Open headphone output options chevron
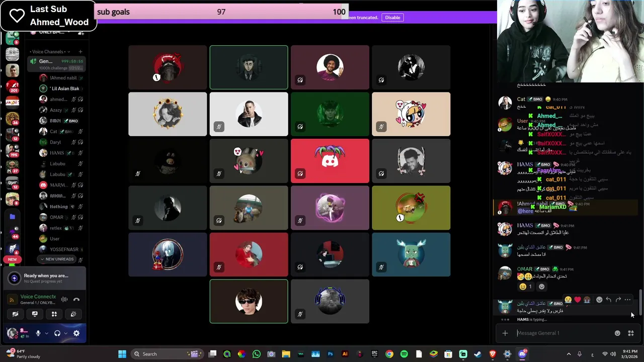This screenshot has width=644, height=362. (66, 333)
